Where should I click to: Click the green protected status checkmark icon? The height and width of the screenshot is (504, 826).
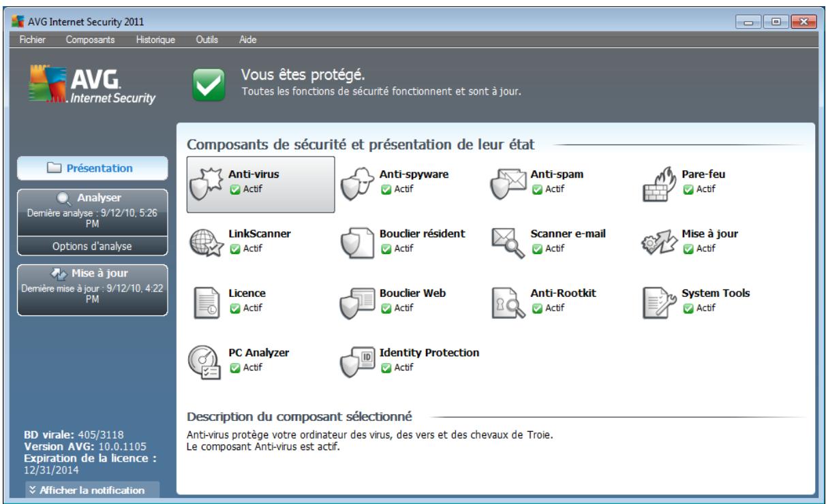click(209, 84)
